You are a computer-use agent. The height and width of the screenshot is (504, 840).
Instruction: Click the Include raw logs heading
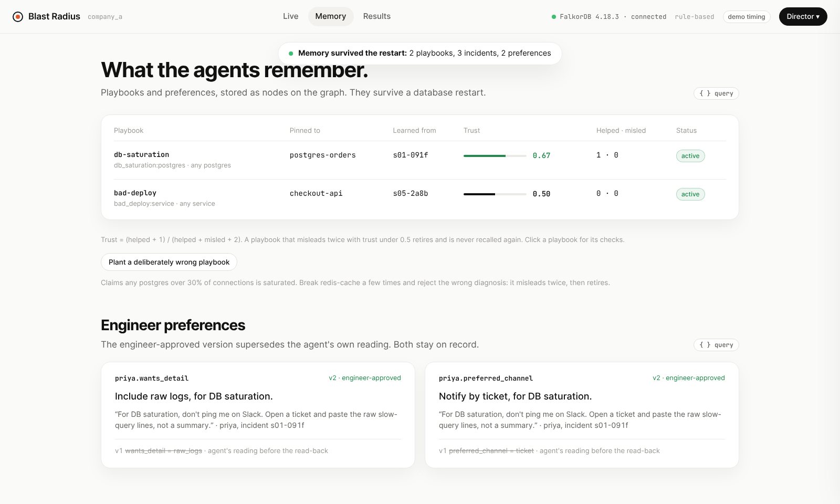pos(194,396)
